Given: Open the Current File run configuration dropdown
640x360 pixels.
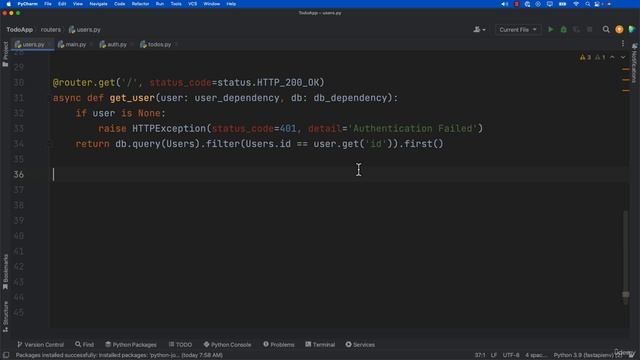Looking at the screenshot, I should click(x=518, y=29).
